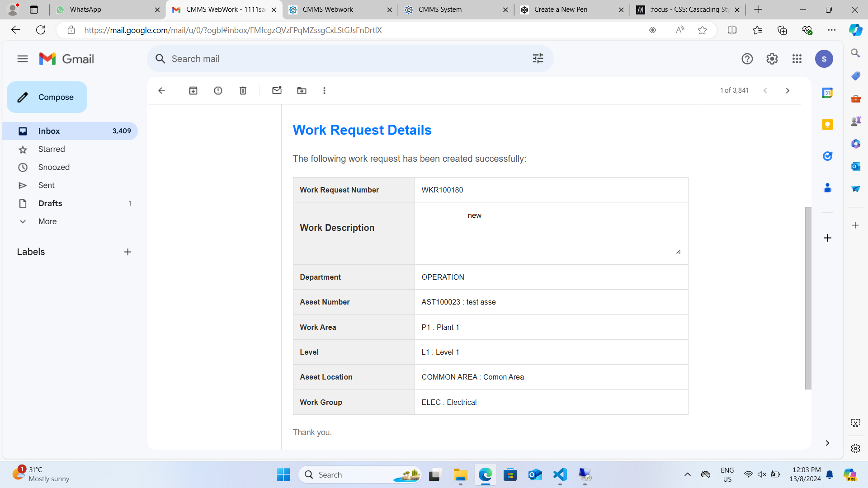Open the Starred folder

pos(52,149)
